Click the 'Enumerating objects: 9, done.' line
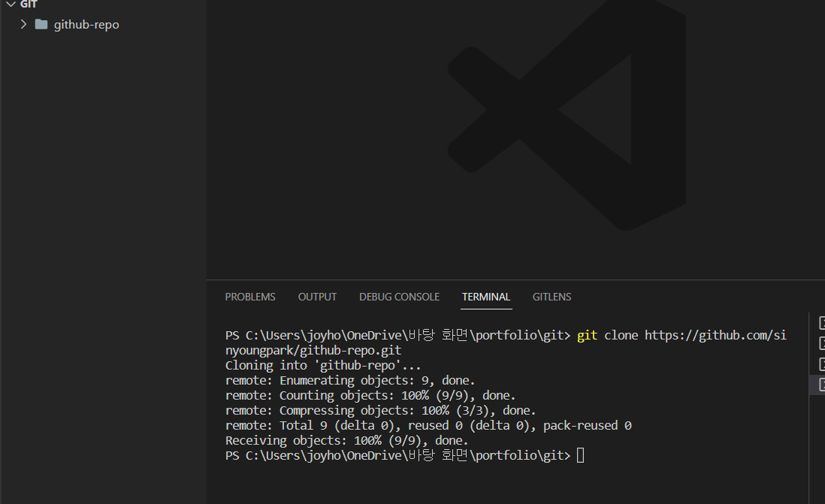The height and width of the screenshot is (504, 825). tap(350, 380)
